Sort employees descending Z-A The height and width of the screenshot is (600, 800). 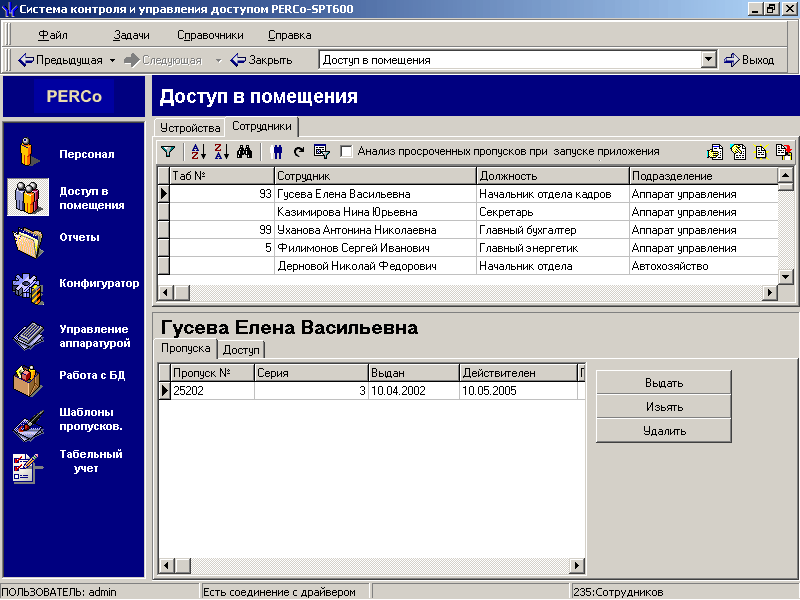221,152
